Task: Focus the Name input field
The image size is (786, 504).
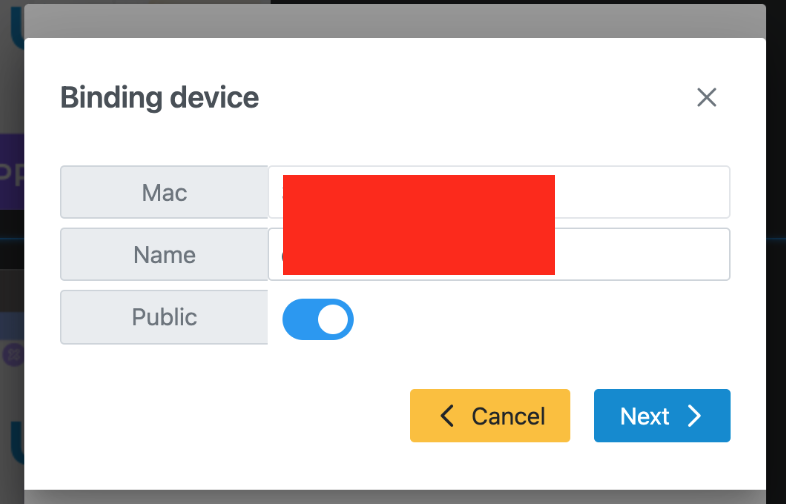Action: point(640,254)
